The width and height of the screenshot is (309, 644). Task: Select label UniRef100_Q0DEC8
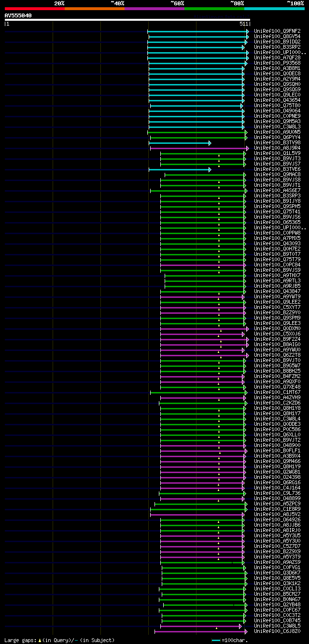[x=278, y=73]
